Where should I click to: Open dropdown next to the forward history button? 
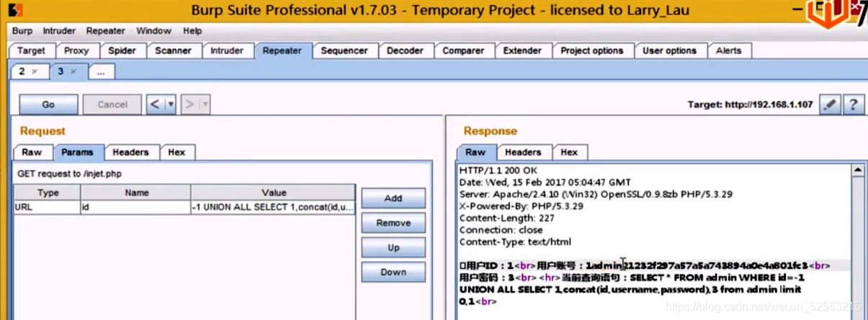point(205,105)
